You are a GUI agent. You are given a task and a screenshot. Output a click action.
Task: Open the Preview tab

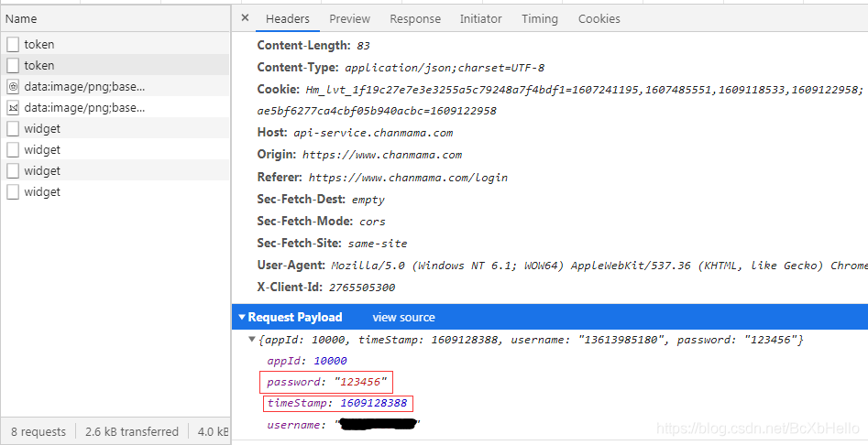tap(349, 19)
